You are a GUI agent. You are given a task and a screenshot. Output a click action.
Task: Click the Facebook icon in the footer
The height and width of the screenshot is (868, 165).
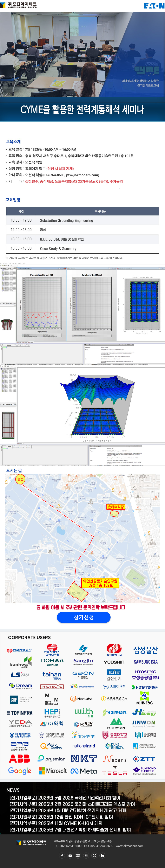(x=62, y=855)
